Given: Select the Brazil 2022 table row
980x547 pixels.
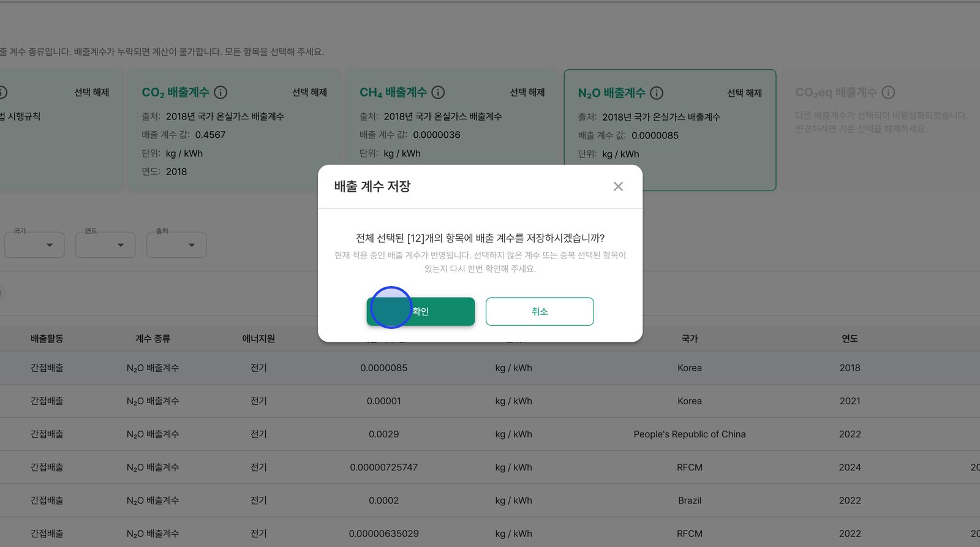Looking at the screenshot, I should point(490,500).
